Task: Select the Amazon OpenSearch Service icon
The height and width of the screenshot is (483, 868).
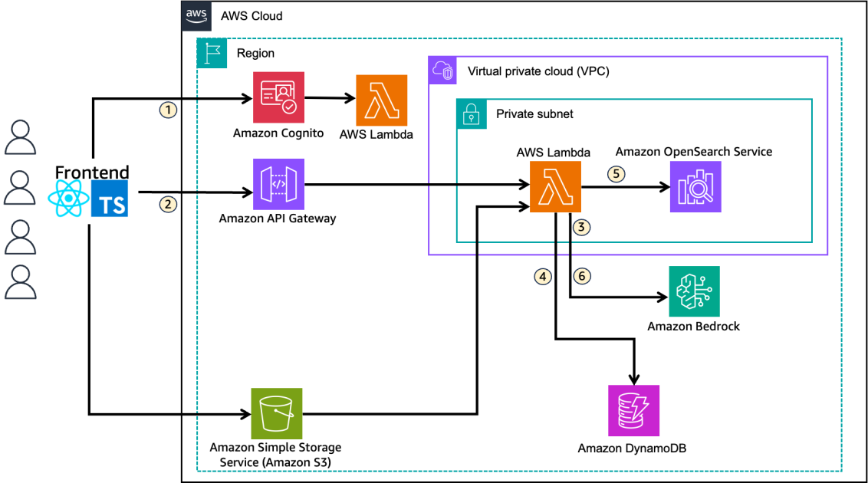Action: tap(695, 187)
